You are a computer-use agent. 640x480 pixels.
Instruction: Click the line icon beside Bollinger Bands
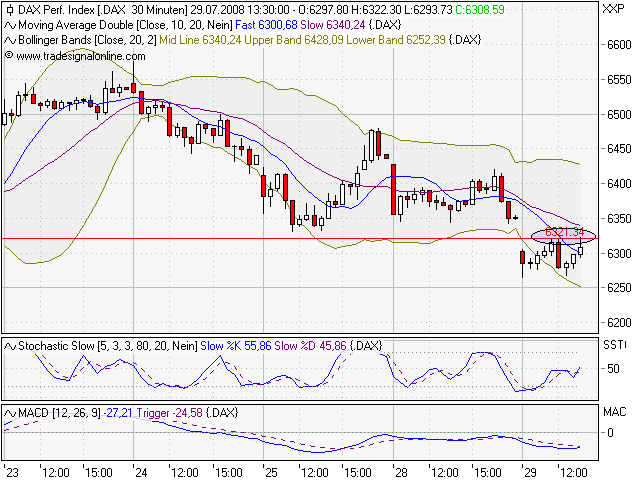point(10,40)
